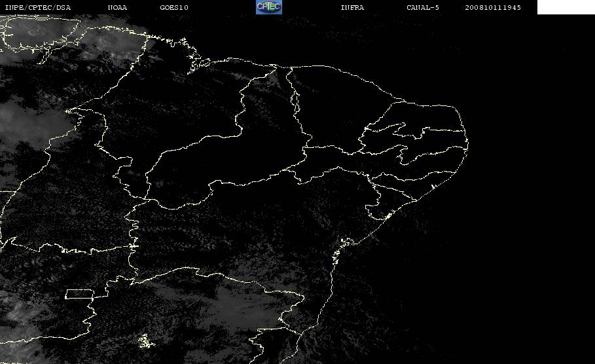The image size is (595, 364).
Task: Click the INPE/CPTEC/DSA header label
Action: (37, 8)
